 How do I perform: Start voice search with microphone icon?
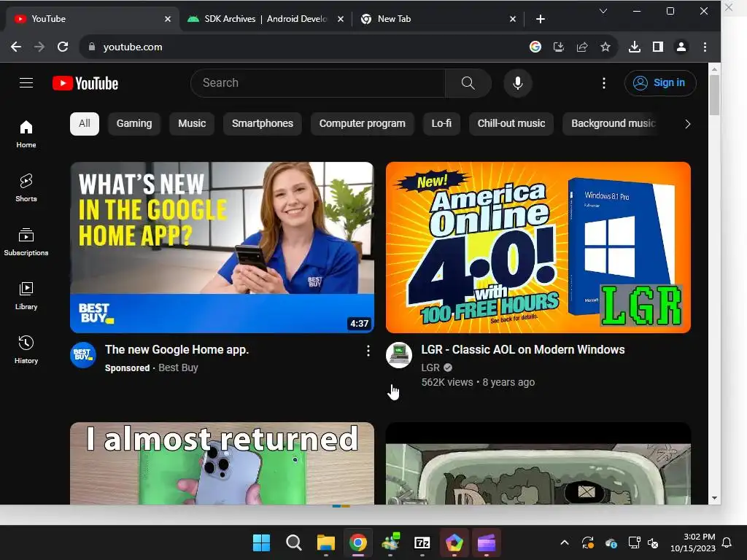(x=518, y=83)
